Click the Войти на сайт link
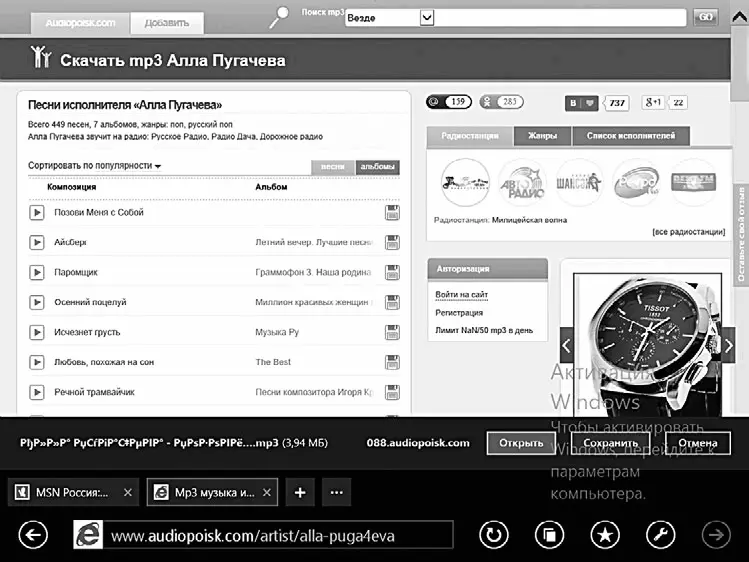Screen dimensions: 749x562 [x=461, y=295]
